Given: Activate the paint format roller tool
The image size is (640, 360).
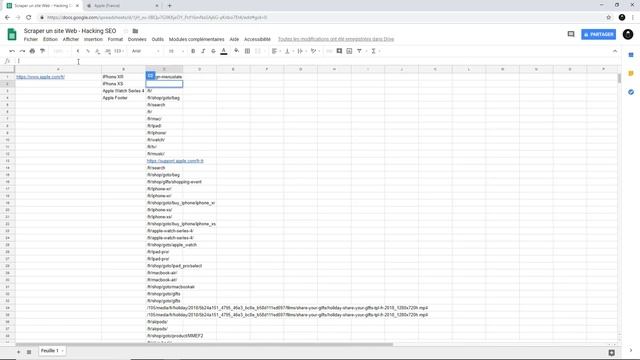Looking at the screenshot, I should click(42, 51).
